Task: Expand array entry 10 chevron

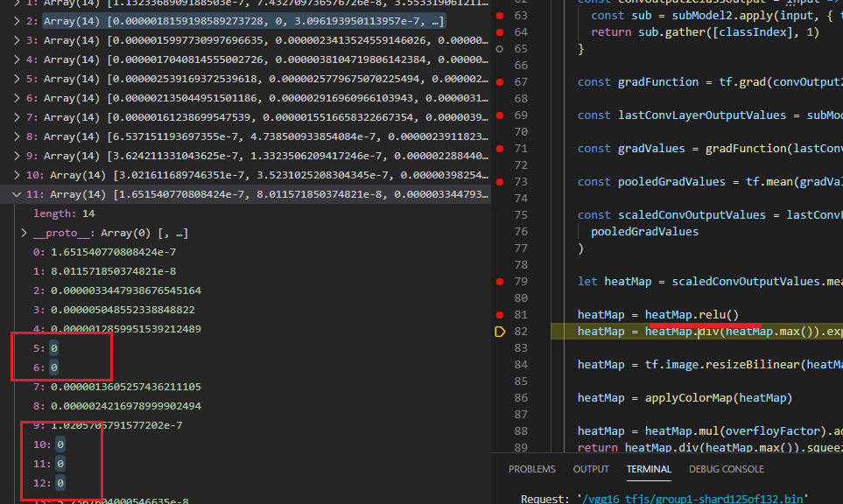Action: coord(17,175)
